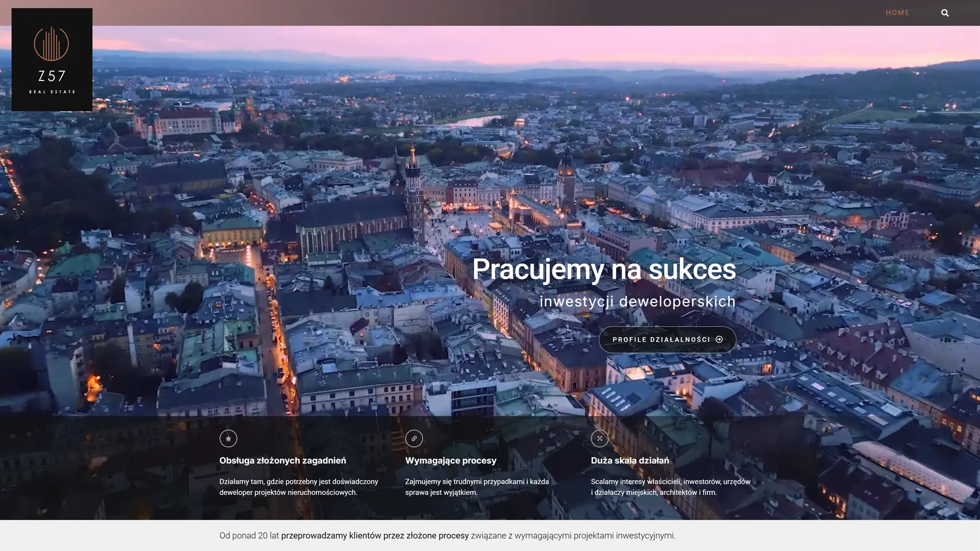The height and width of the screenshot is (551, 980).
Task: Click the 'inwestycji deweloperskich' subtitle
Action: pos(638,302)
